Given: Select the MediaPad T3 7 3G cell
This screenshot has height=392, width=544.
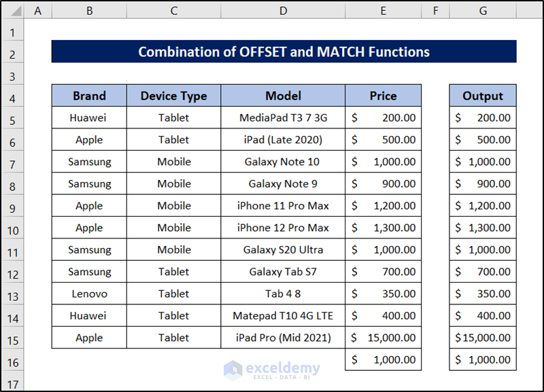Looking at the screenshot, I should pyautogui.click(x=283, y=118).
